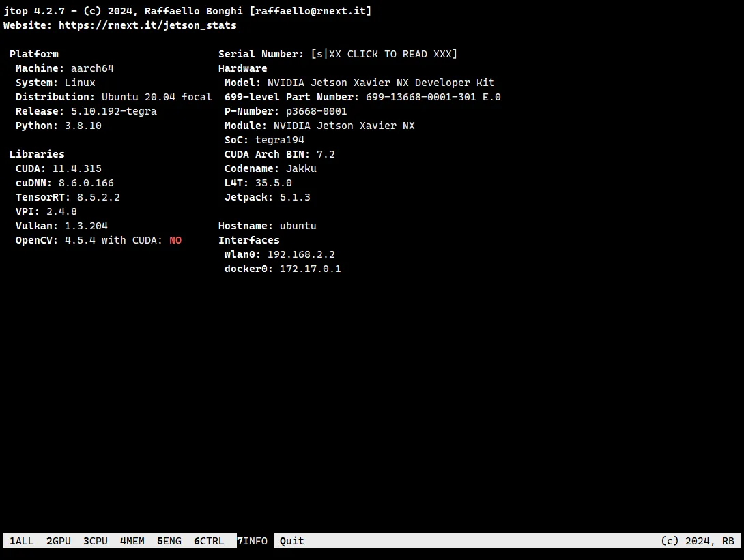Viewport: 744px width, 560px height.
Task: Click the Interfaces heading
Action: pos(249,240)
